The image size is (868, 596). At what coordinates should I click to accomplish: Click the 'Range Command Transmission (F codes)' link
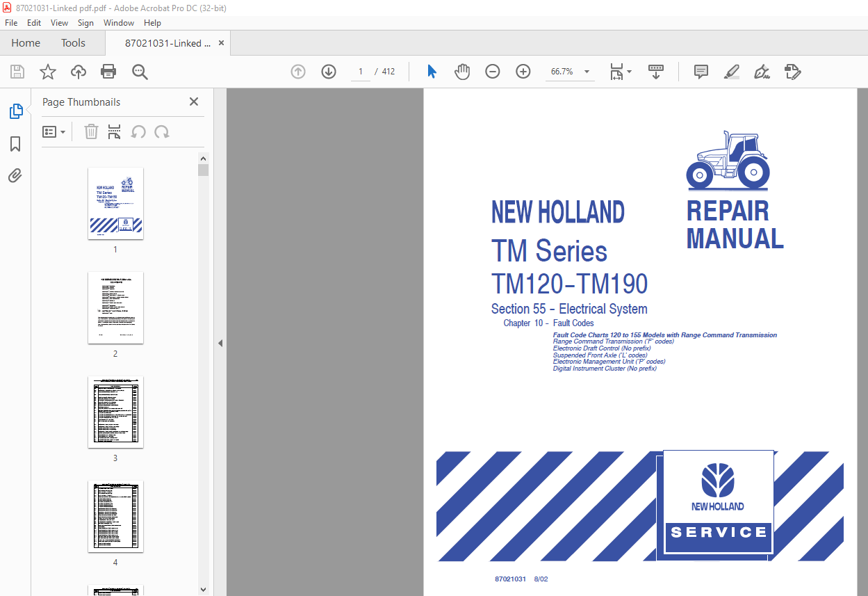pyautogui.click(x=613, y=341)
